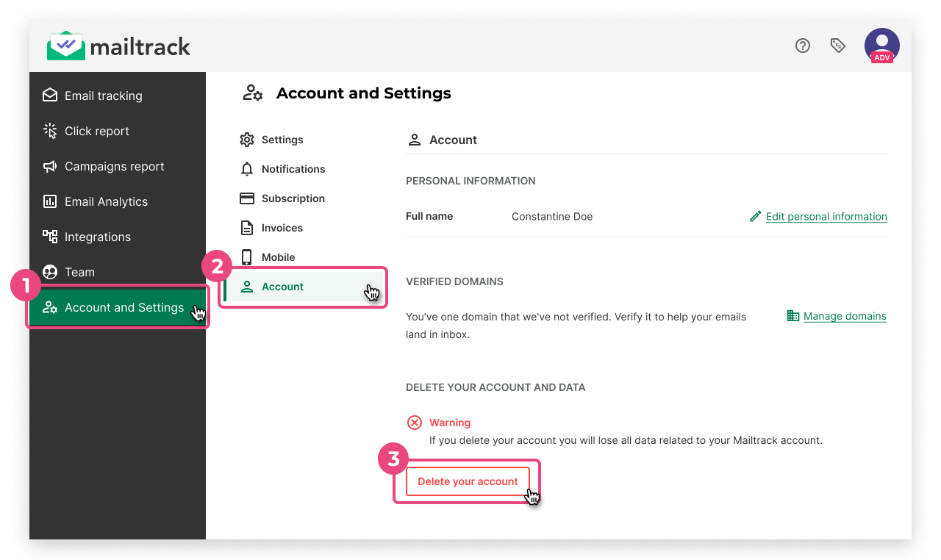The width and height of the screenshot is (941, 560).
Task: Open Campaigns report page
Action: [x=114, y=166]
